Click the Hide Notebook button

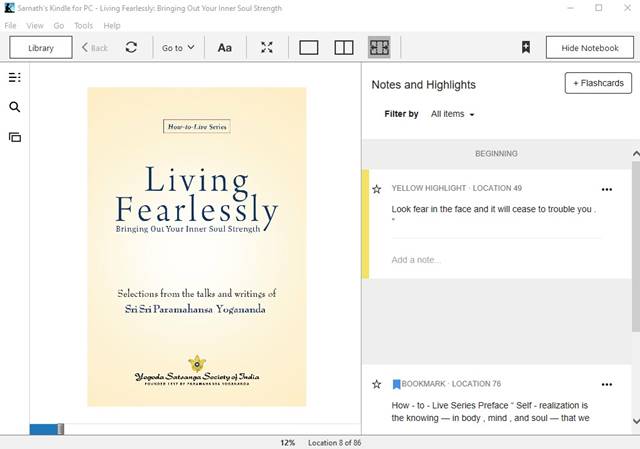pyautogui.click(x=590, y=48)
